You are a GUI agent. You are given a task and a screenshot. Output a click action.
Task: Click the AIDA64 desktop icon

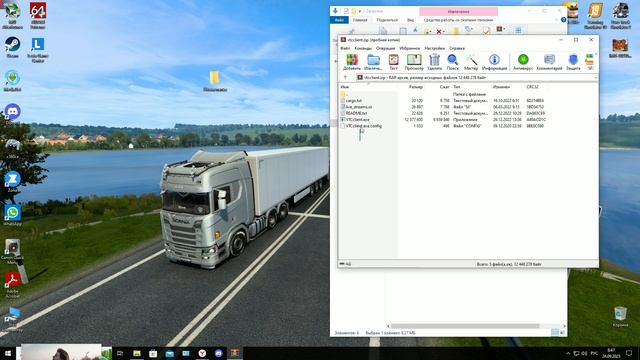38,15
